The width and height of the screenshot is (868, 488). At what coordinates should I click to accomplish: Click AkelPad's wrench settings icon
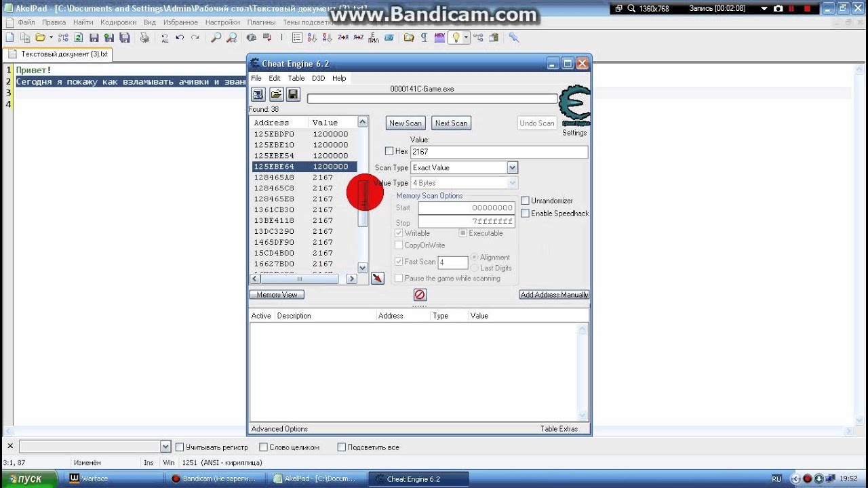(513, 37)
